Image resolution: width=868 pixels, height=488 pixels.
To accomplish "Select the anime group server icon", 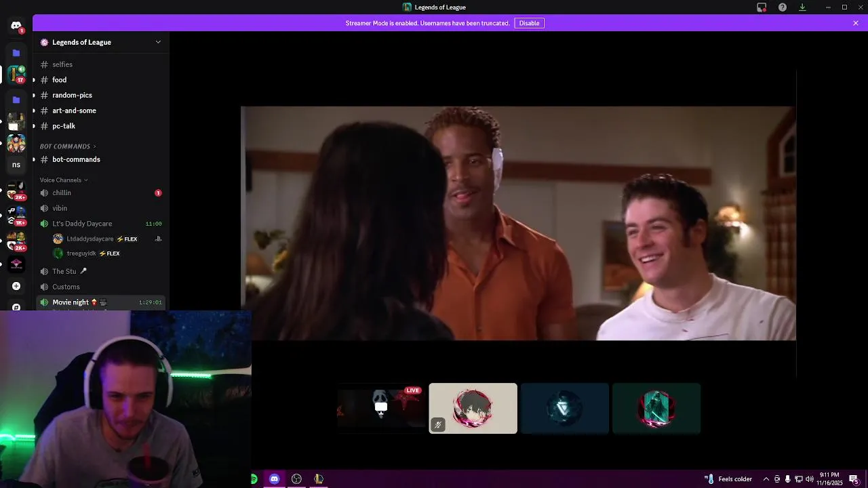I will (x=16, y=143).
